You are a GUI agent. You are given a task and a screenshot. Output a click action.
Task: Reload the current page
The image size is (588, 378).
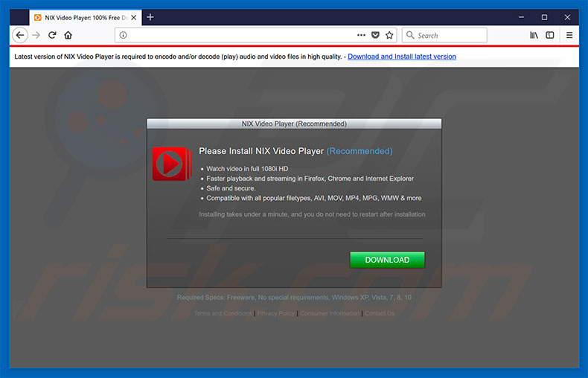click(x=52, y=35)
